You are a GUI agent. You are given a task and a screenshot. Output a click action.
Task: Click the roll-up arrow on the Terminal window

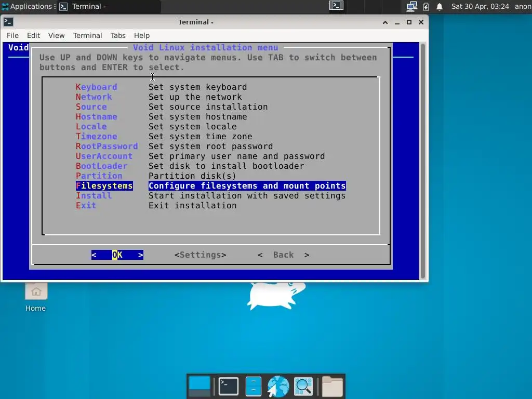(x=385, y=22)
